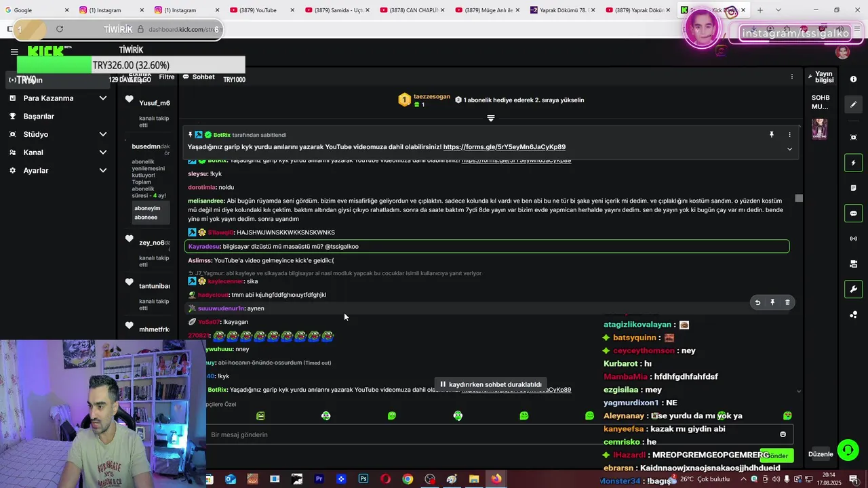Open Google Chrome from the taskbar
This screenshot has height=488, width=868.
408,479
